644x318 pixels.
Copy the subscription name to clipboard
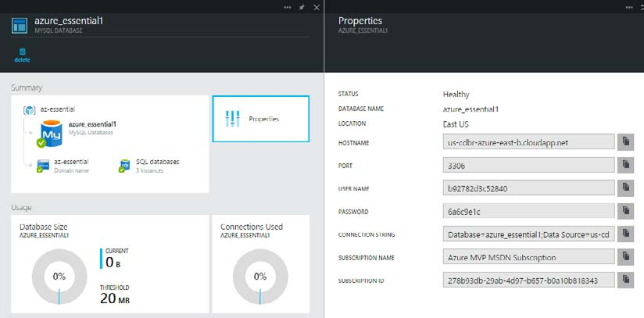coord(625,256)
